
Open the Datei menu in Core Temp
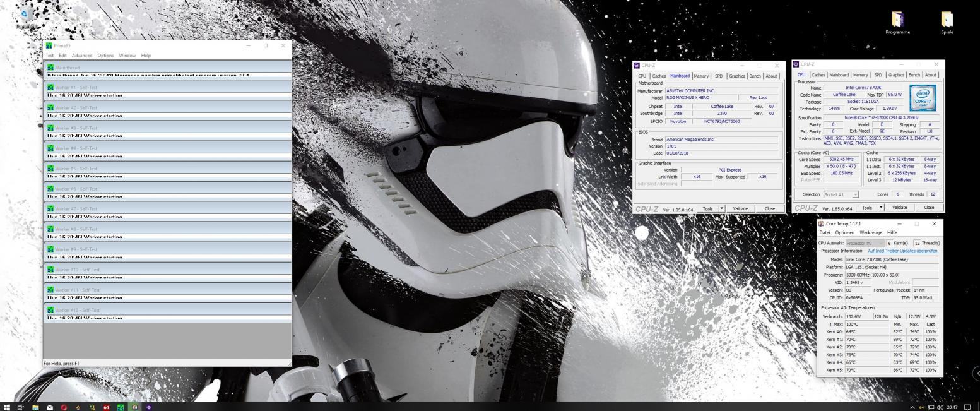point(825,232)
